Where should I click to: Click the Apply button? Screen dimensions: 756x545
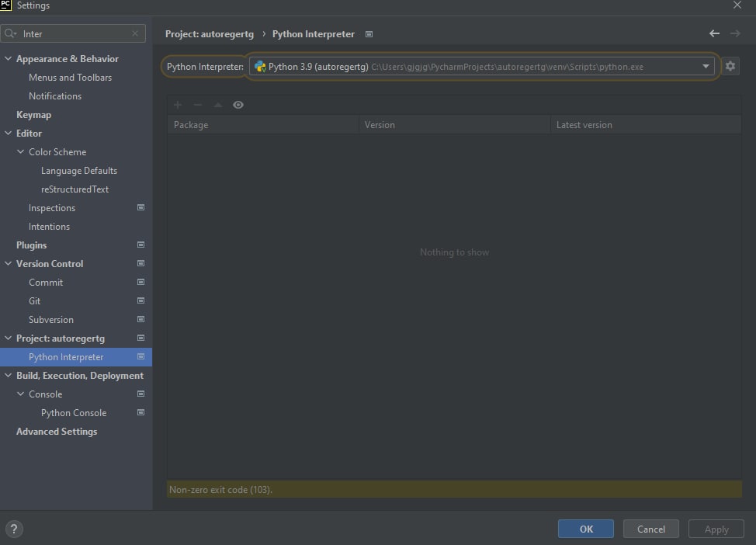(716, 529)
